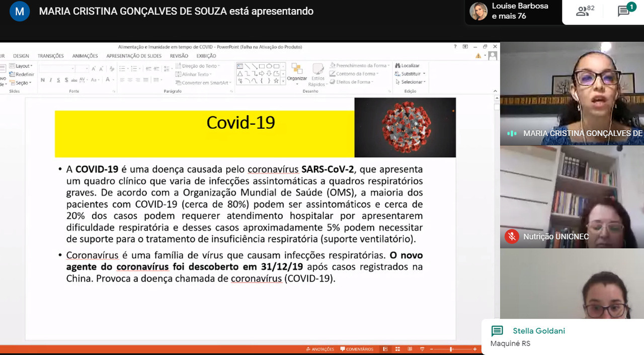The height and width of the screenshot is (355, 644).
Task: Justify the paragraph text
Action: [x=145, y=80]
